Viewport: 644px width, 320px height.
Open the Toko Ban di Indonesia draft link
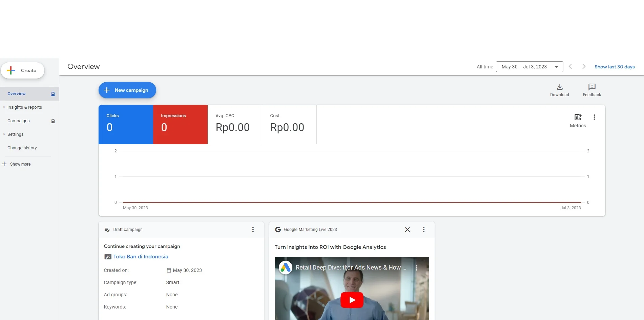coord(141,257)
